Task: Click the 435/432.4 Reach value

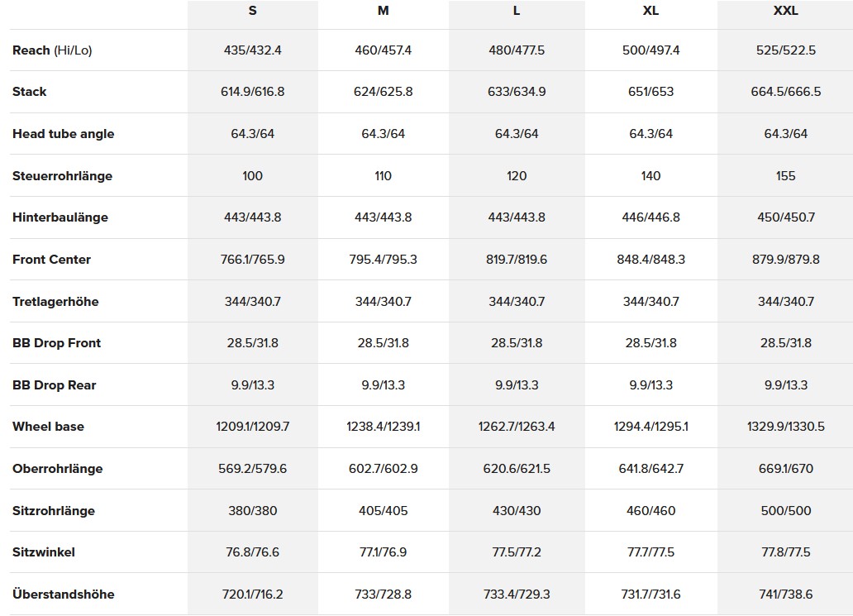Action: coord(252,50)
